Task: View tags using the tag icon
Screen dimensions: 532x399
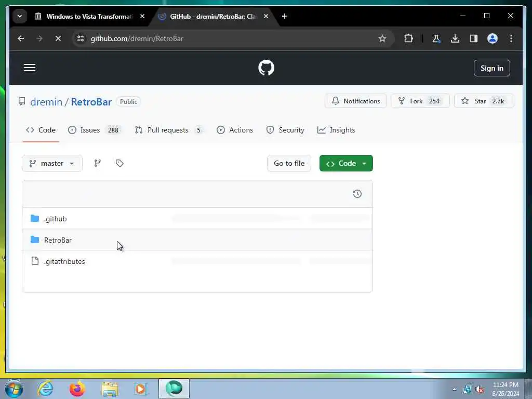Action: [x=119, y=163]
